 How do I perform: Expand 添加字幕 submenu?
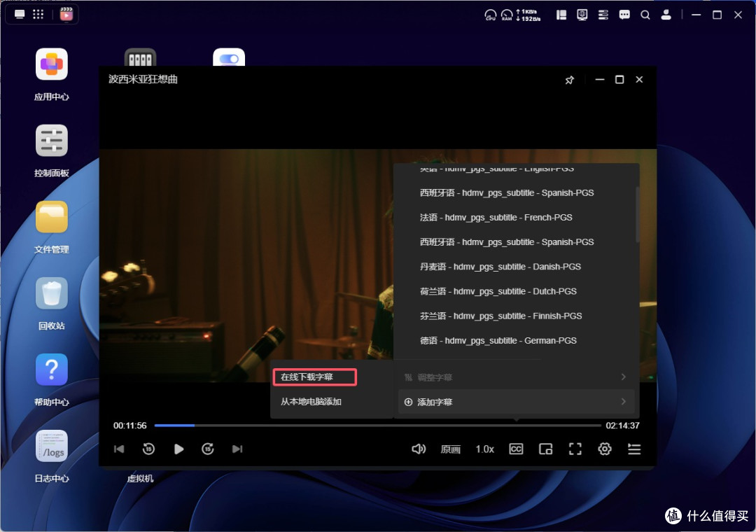517,402
